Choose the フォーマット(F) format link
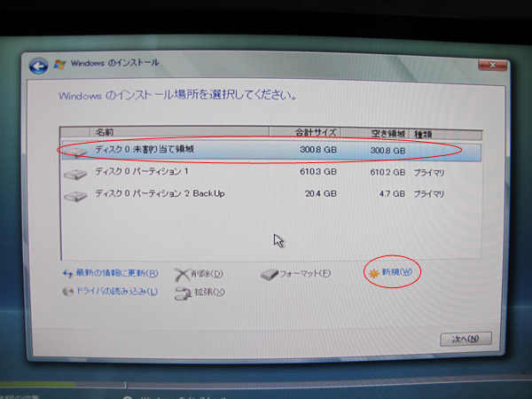532x399 pixels. pos(305,273)
